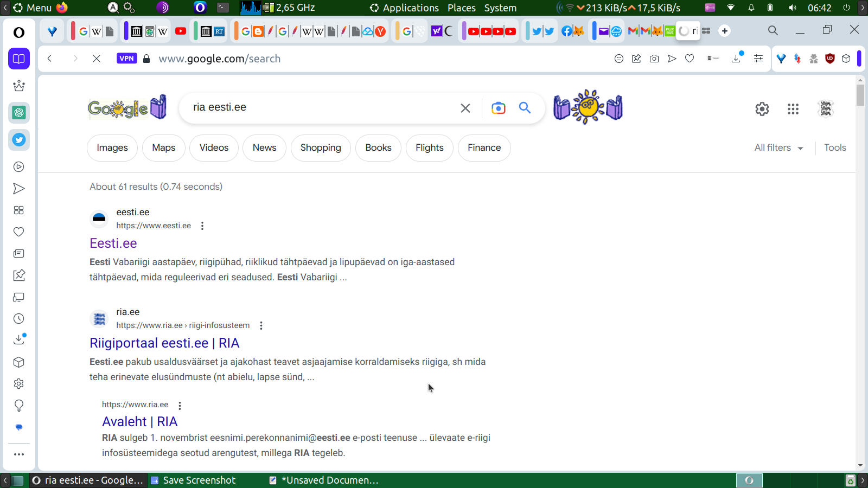Switch to the Videos results
Image resolution: width=868 pixels, height=488 pixels.
(x=214, y=148)
